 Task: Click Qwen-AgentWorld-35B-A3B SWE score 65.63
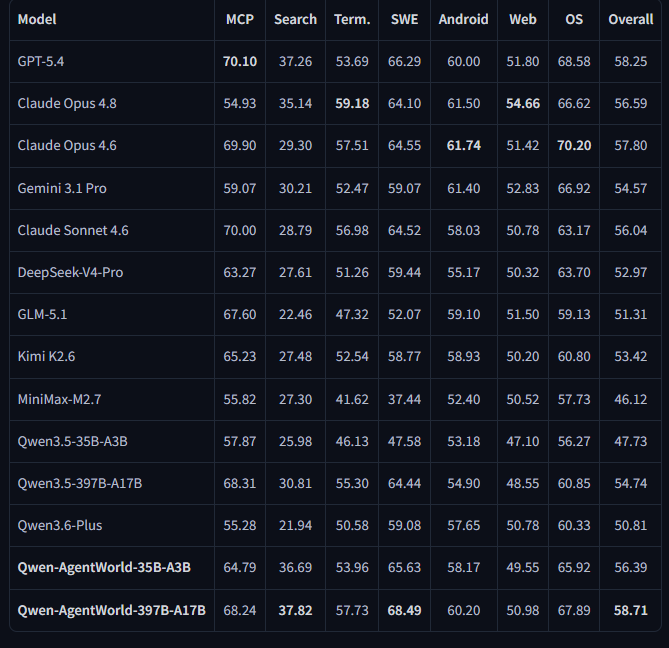click(x=404, y=567)
